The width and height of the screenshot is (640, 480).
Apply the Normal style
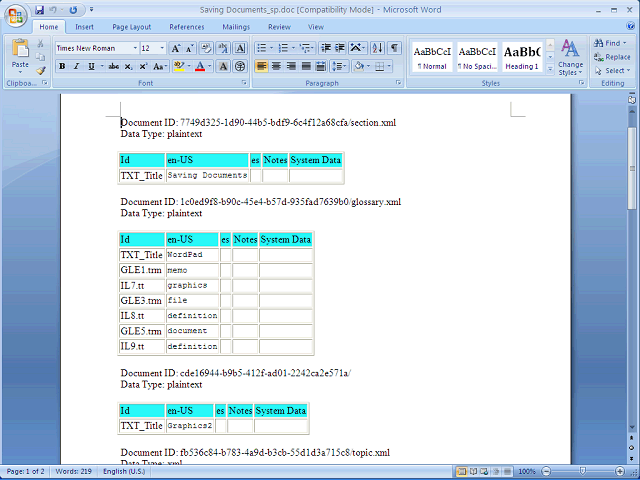click(432, 57)
